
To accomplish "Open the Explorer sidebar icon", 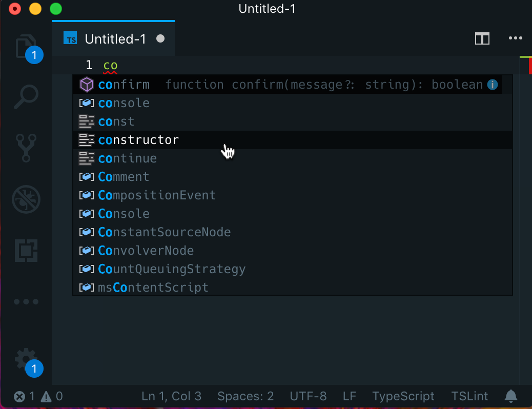I will click(x=26, y=46).
